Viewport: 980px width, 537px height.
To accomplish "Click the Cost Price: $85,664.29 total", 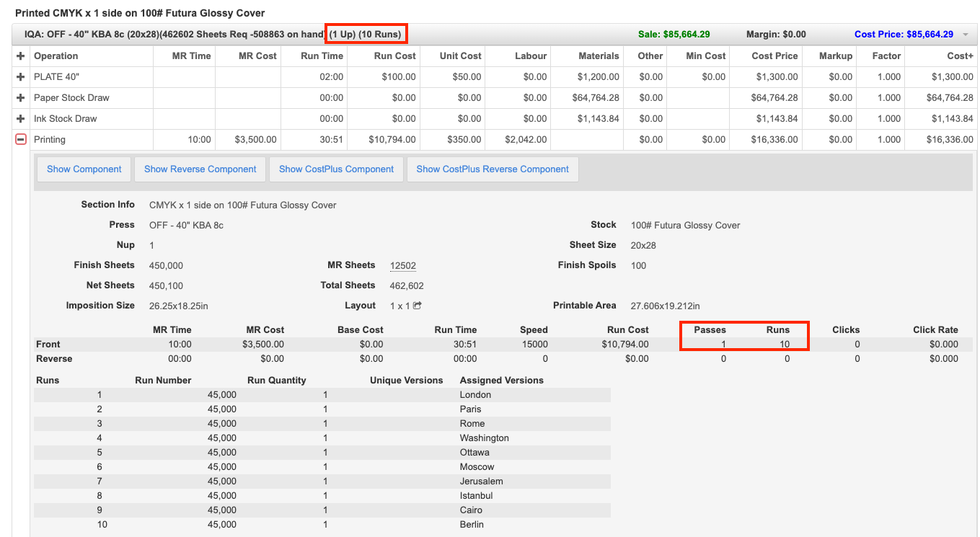I will click(904, 35).
